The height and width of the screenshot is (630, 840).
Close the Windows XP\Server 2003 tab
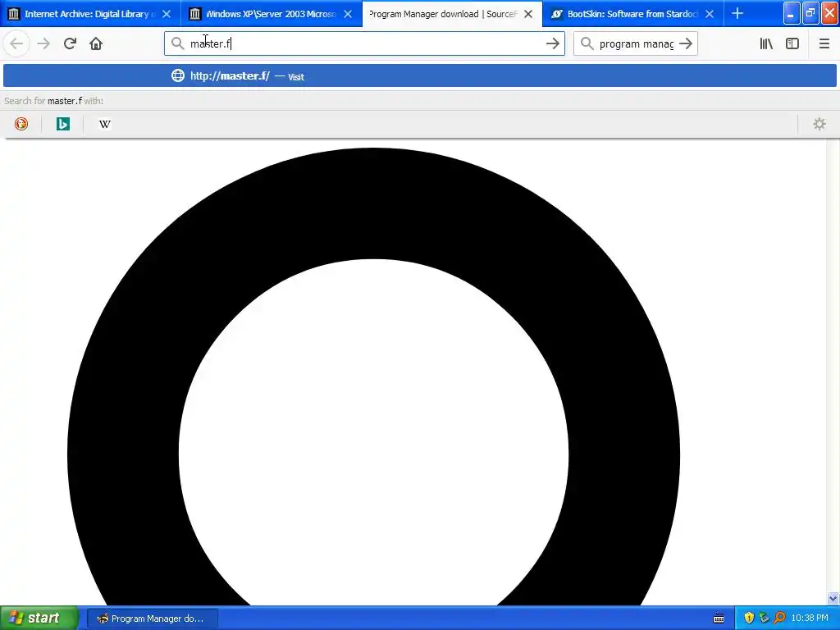(348, 14)
